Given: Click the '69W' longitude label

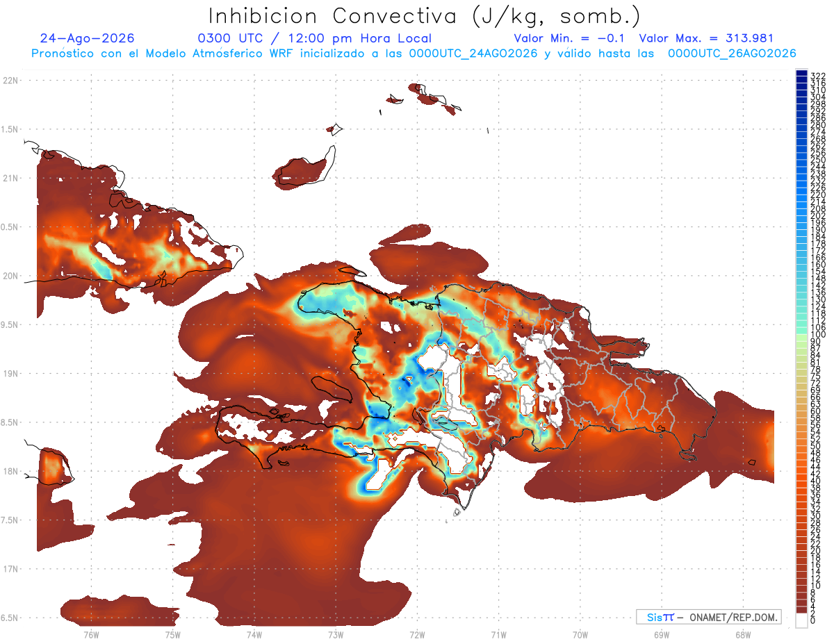Looking at the screenshot, I should [x=662, y=634].
